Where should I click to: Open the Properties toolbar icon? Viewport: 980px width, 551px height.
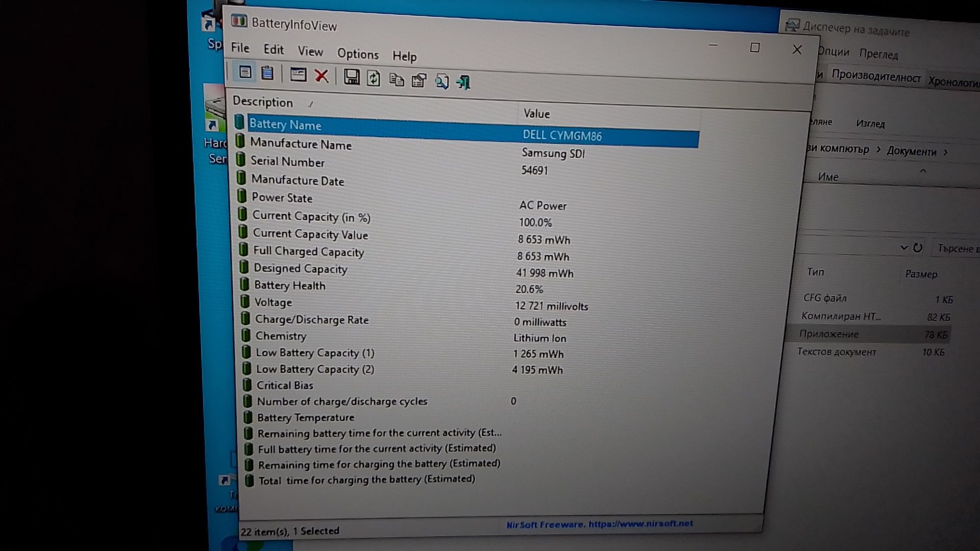coord(419,80)
